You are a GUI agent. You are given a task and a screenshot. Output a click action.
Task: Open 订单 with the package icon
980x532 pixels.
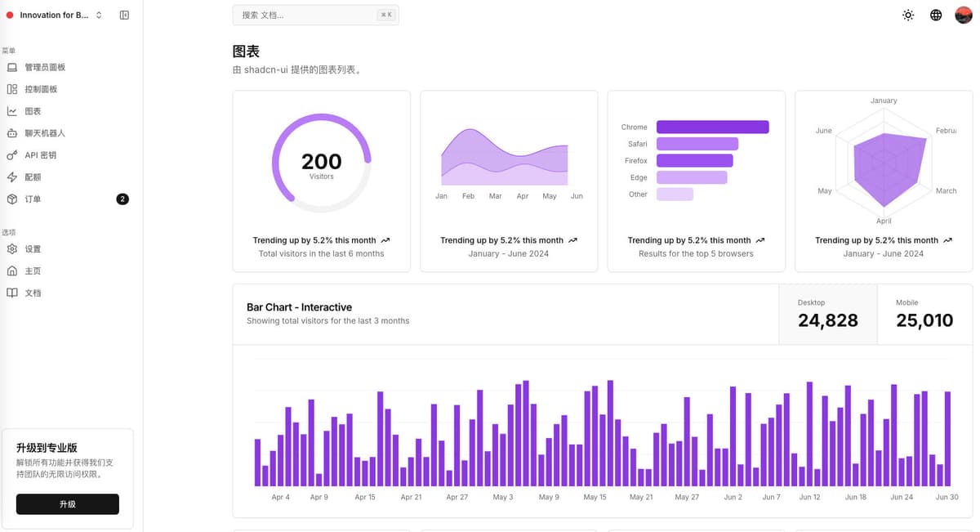[x=11, y=199]
